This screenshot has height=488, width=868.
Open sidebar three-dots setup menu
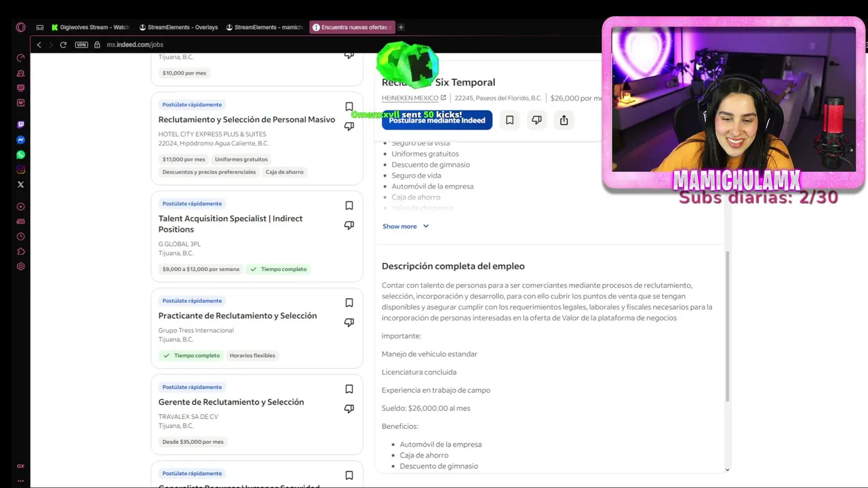pyautogui.click(x=21, y=481)
